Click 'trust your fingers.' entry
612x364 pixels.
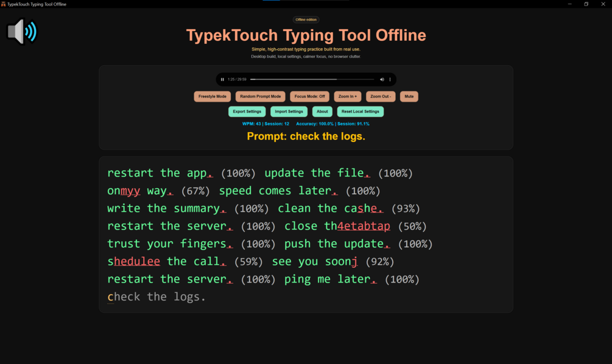[x=170, y=244]
